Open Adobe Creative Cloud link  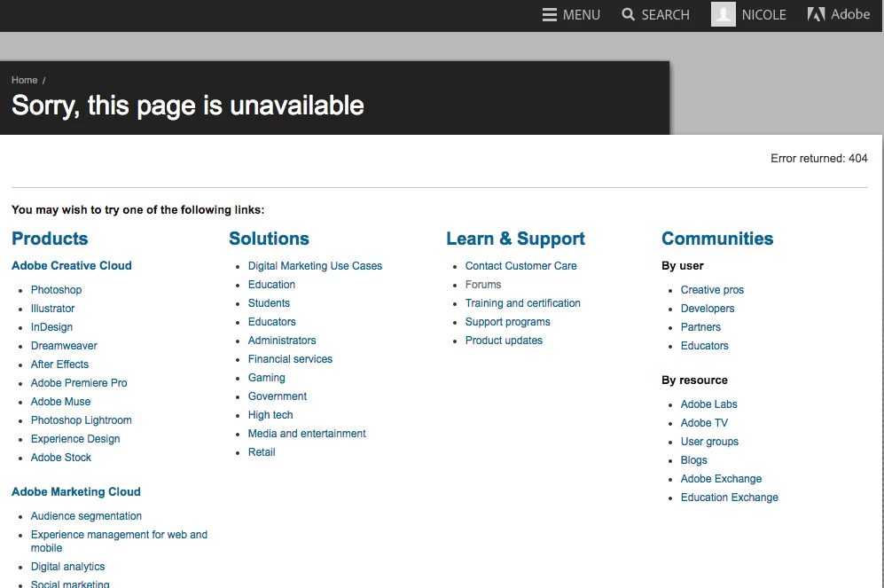72,265
